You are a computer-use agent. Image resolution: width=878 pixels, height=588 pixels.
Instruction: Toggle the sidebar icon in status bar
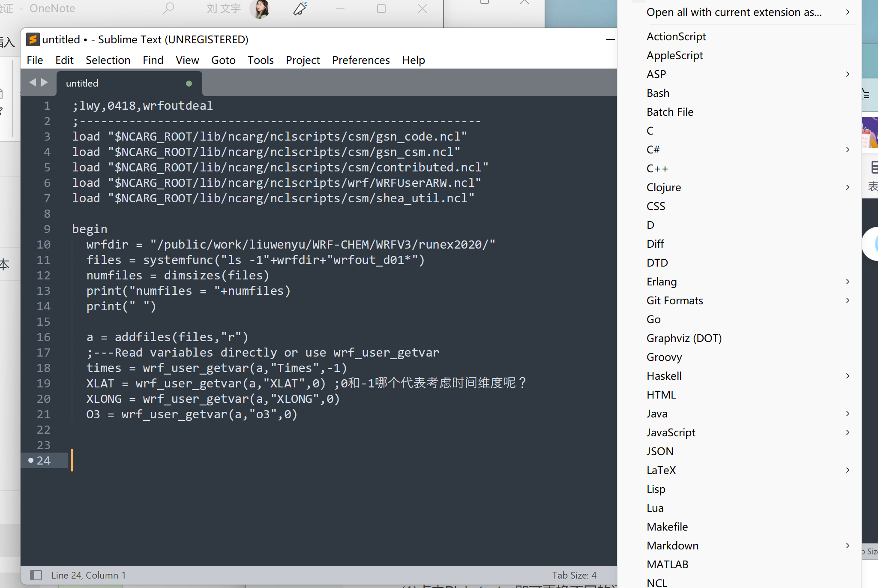pos(36,575)
